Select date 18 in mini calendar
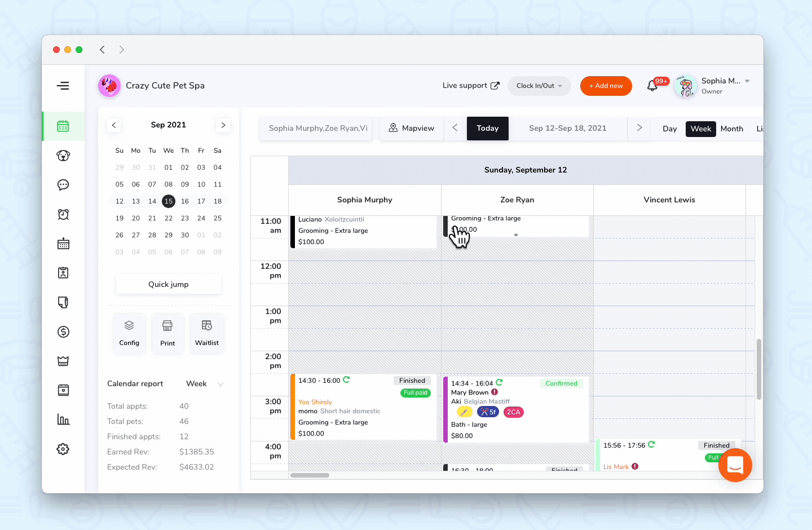Screen dimensions: 812x530 pyautogui.click(x=218, y=201)
